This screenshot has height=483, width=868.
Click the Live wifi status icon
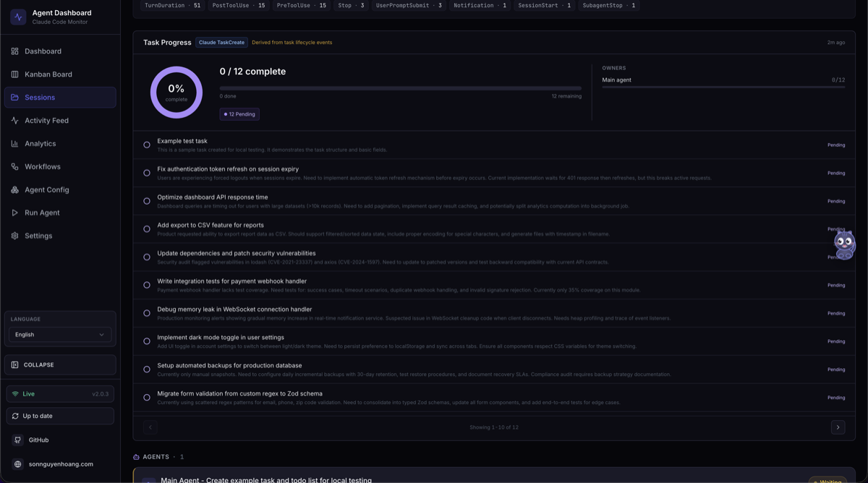point(15,394)
